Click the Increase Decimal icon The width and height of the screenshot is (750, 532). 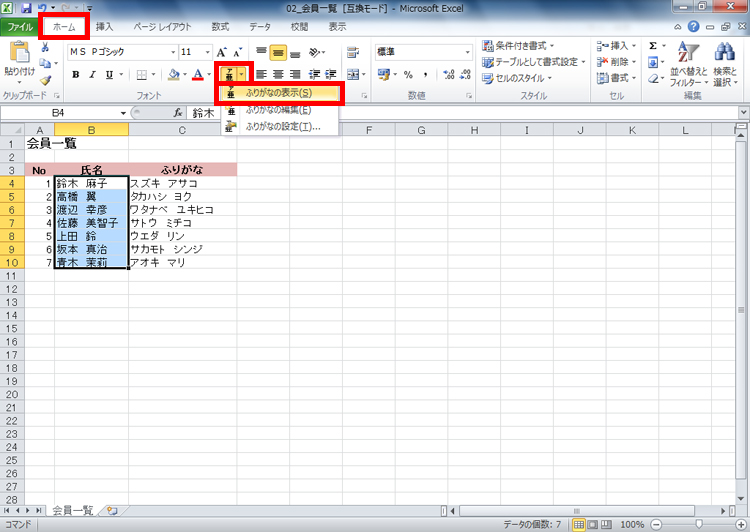(x=449, y=75)
